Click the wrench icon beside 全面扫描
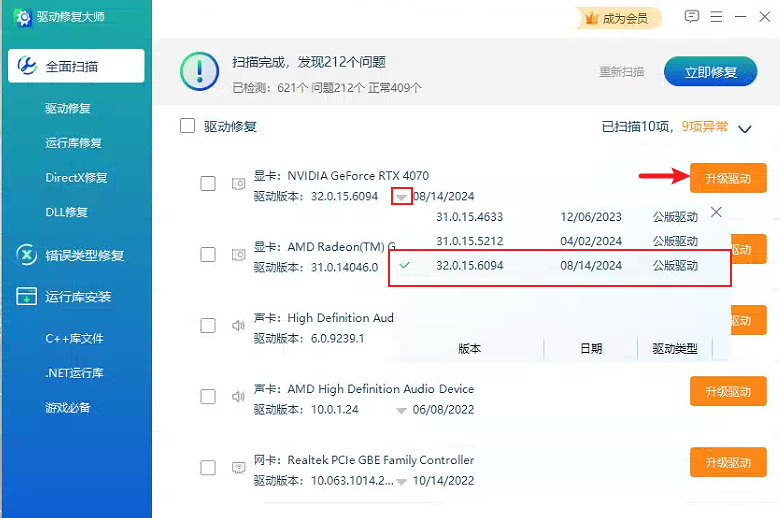The width and height of the screenshot is (780, 518). 27,66
